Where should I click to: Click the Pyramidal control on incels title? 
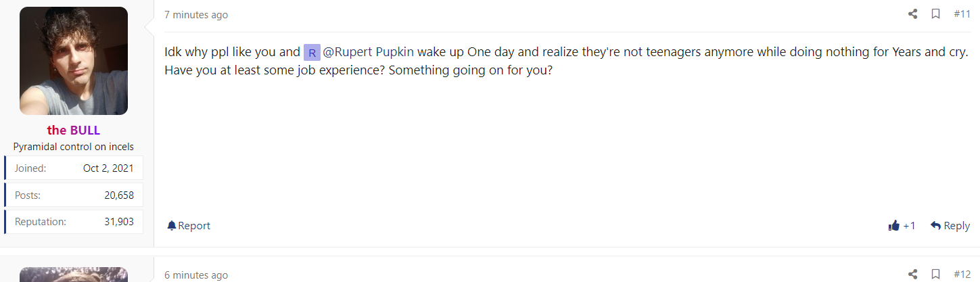coord(74,147)
